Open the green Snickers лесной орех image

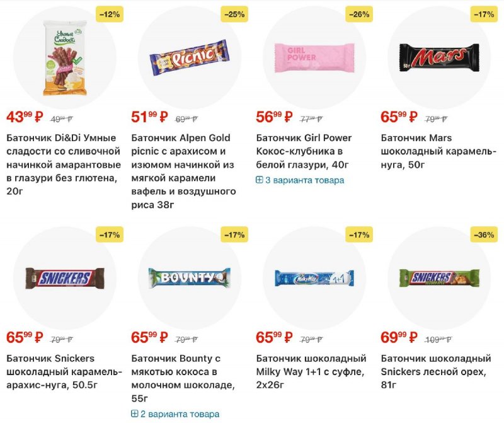[x=438, y=278]
